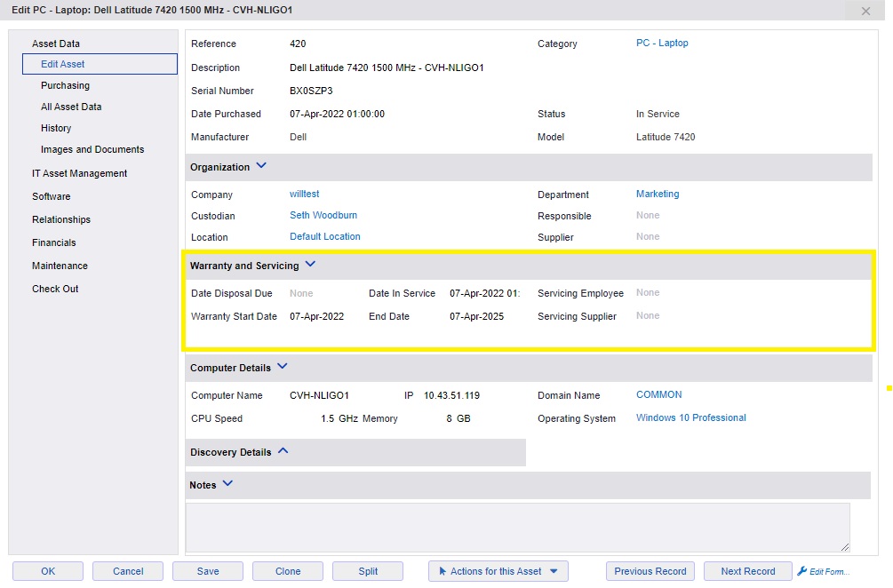Viewport: 893px width, 588px height.
Task: Click the Save button
Action: coord(207,571)
